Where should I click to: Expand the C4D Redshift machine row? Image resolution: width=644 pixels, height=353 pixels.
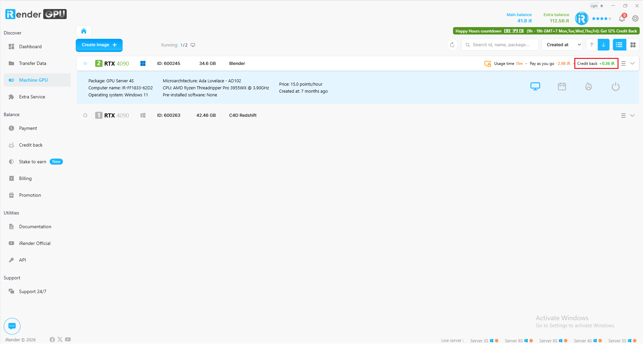pos(632,115)
